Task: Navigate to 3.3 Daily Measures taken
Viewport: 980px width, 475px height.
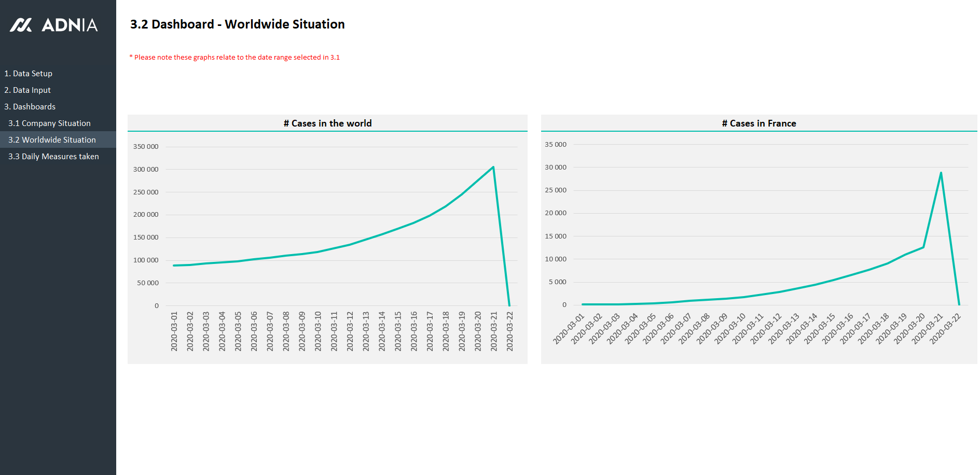Action: tap(53, 157)
